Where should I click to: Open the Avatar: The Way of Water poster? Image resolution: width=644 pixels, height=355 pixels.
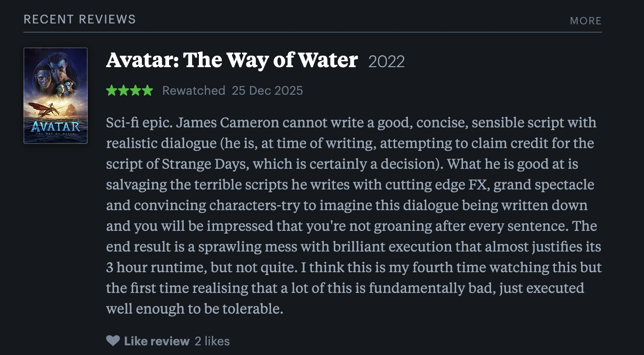56,96
